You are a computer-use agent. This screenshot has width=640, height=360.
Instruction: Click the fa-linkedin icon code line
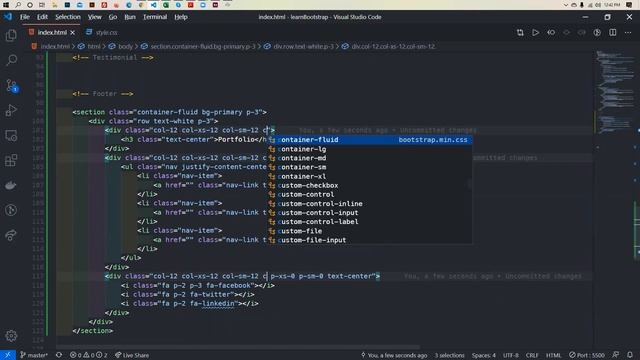(x=190, y=304)
